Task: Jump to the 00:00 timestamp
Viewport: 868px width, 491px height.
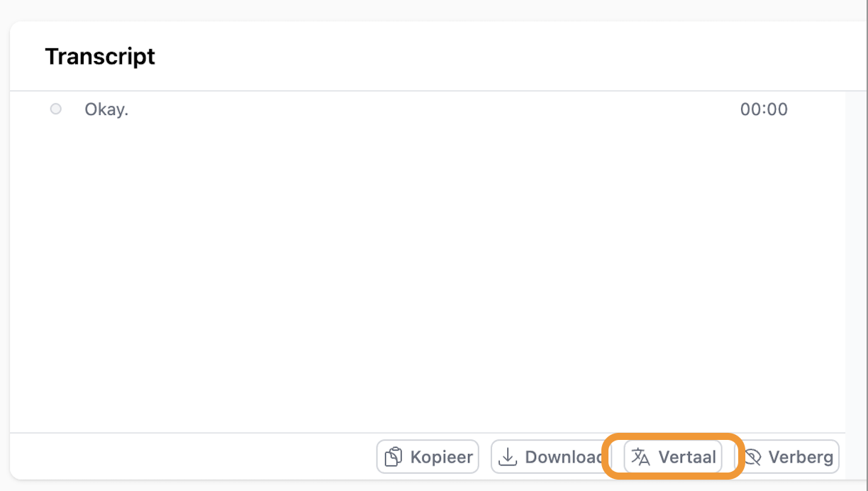Action: point(764,110)
